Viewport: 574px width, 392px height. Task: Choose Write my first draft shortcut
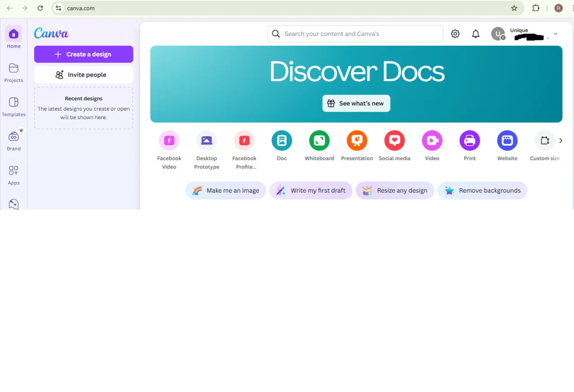tap(311, 190)
